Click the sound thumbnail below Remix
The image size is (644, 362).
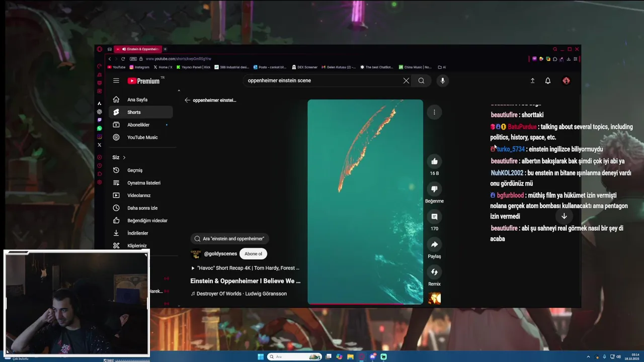[434, 299]
